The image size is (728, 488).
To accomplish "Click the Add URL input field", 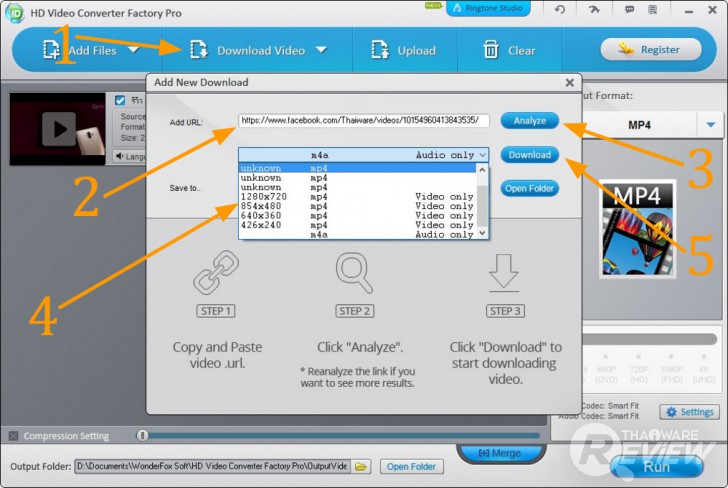I will (364, 121).
